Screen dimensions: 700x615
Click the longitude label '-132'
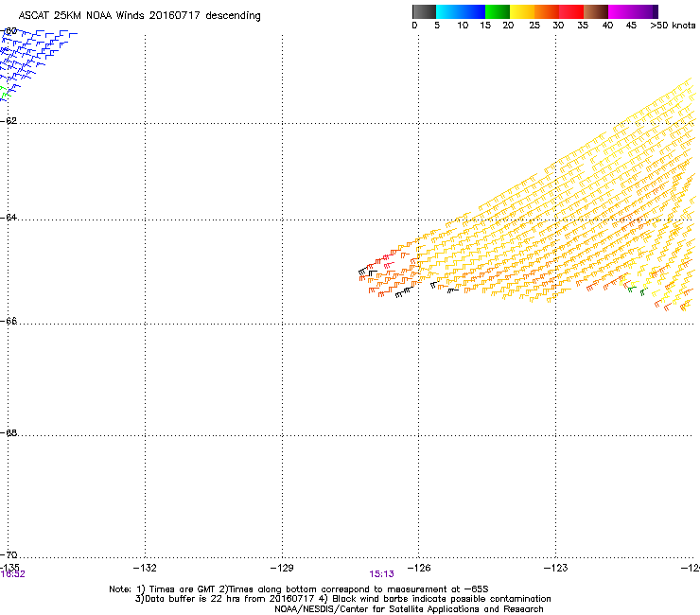pyautogui.click(x=145, y=568)
